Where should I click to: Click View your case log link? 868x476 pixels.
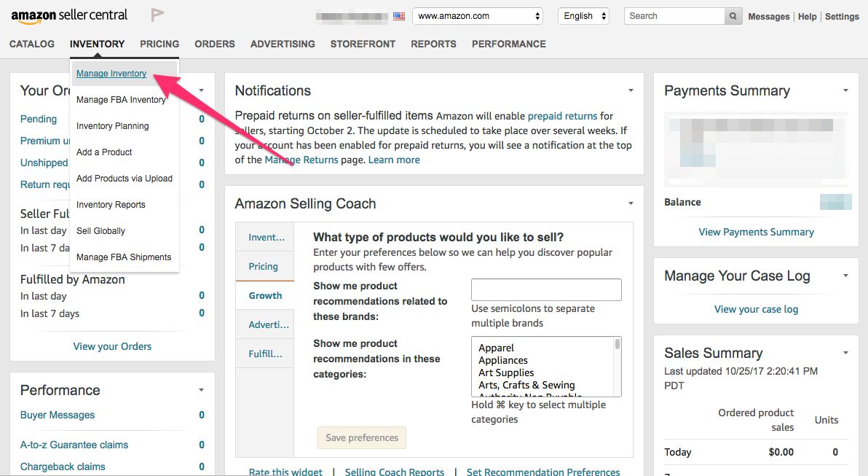(x=756, y=309)
